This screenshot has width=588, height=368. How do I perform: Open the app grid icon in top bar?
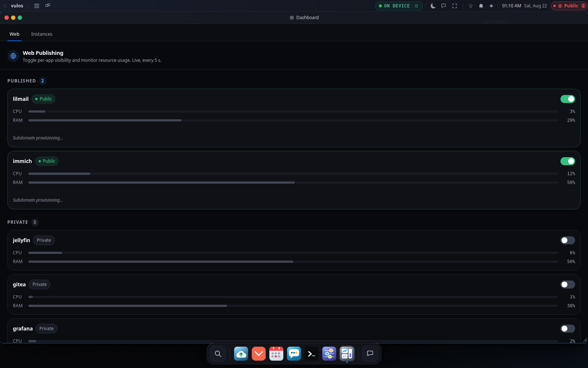tap(37, 6)
